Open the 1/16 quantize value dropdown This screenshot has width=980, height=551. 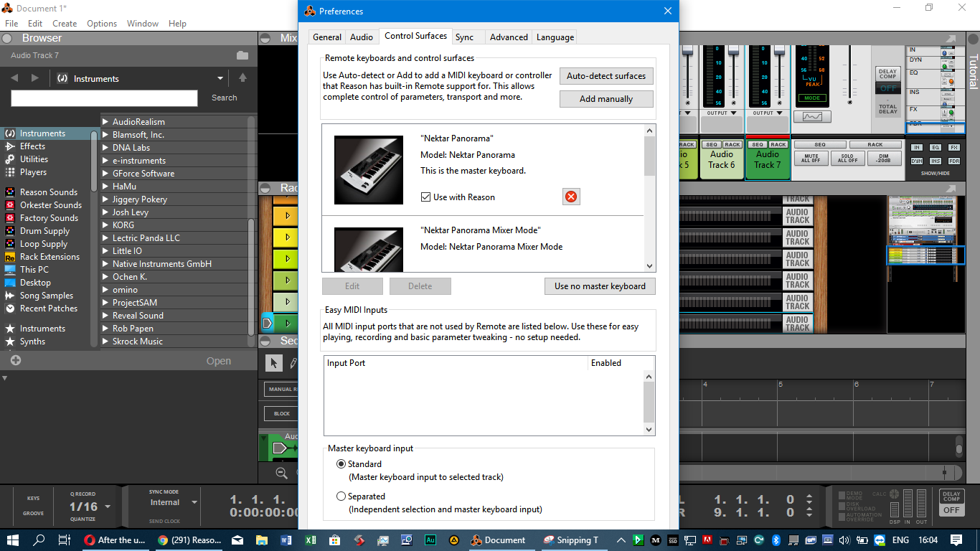pos(108,507)
